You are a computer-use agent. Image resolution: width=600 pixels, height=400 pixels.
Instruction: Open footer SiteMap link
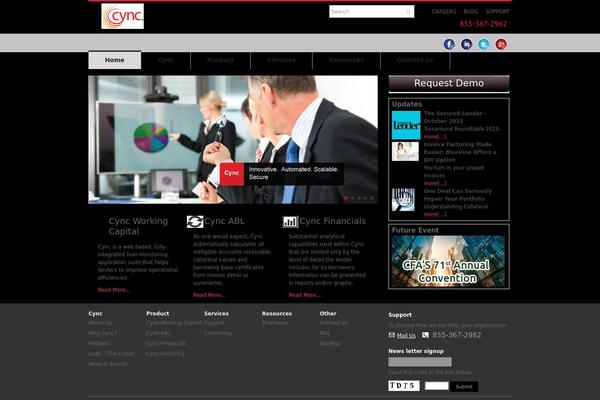(x=330, y=343)
